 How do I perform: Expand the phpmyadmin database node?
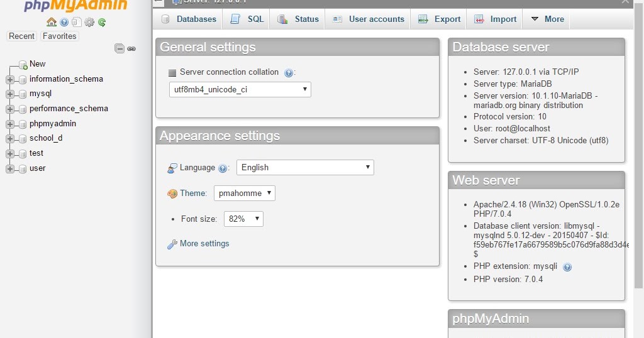click(x=10, y=124)
